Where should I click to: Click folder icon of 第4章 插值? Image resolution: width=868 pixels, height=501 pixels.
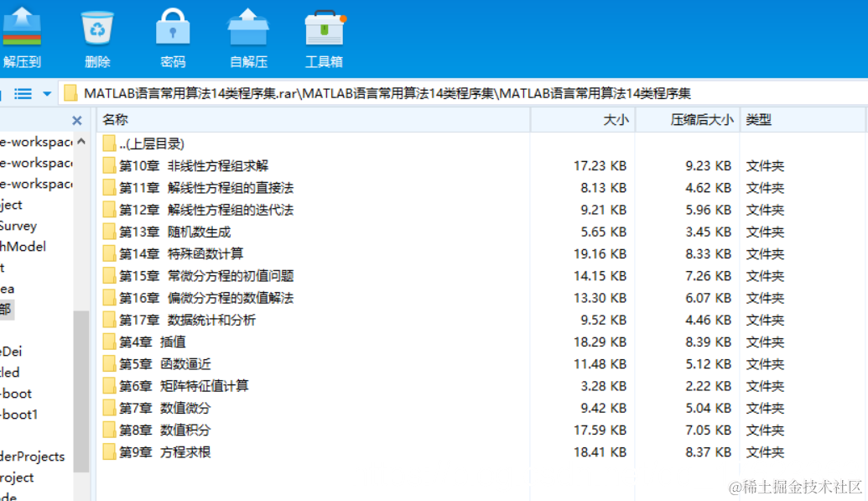pos(109,342)
